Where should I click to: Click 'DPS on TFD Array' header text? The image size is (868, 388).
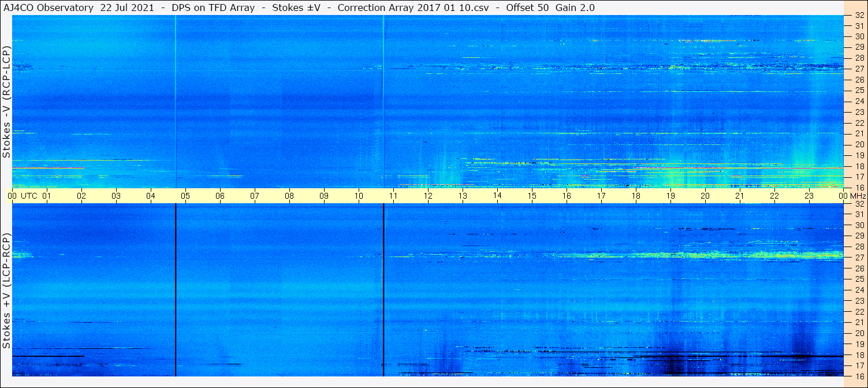pos(213,8)
